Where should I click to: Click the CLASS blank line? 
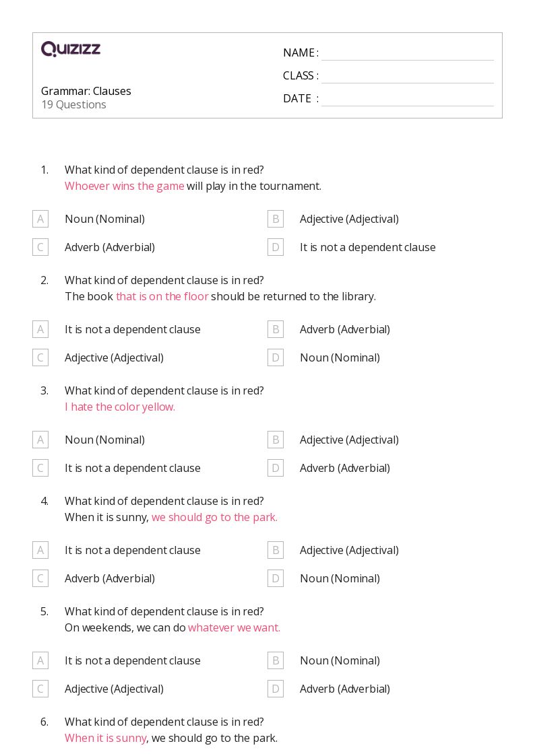(407, 76)
